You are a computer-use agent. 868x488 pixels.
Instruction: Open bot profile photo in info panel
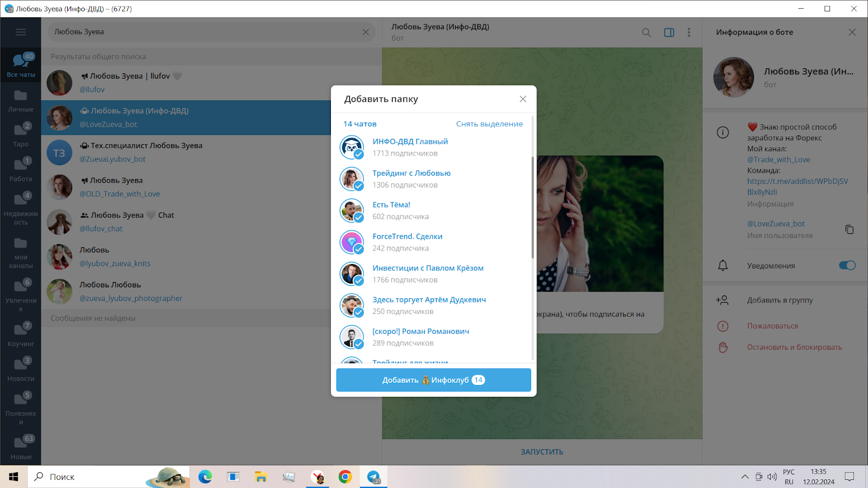[x=733, y=78]
